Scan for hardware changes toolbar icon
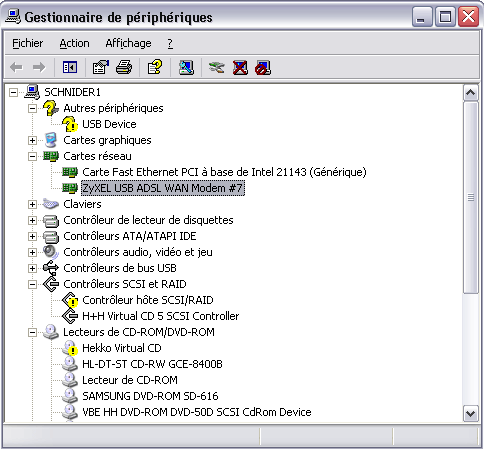This screenshot has width=484, height=449. [186, 67]
